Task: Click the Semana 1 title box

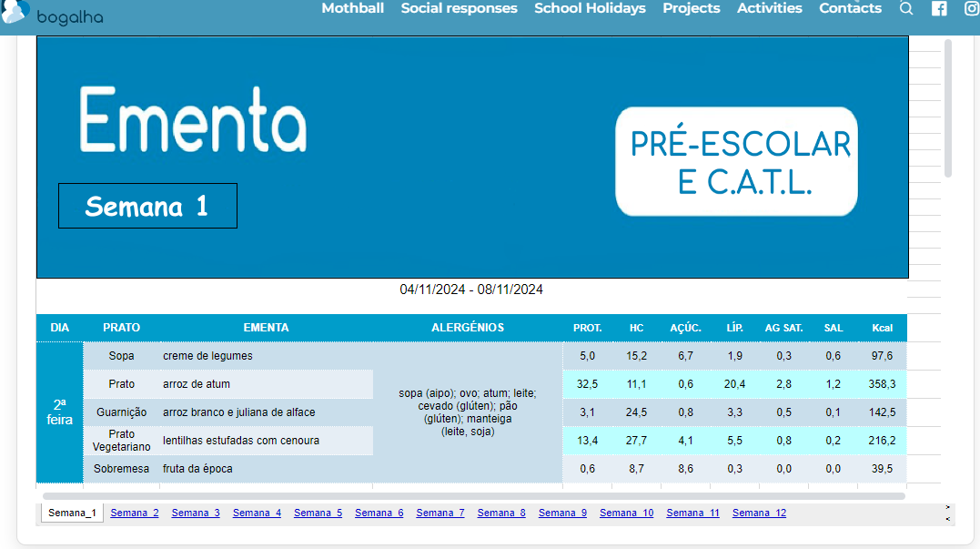Action: pyautogui.click(x=147, y=206)
